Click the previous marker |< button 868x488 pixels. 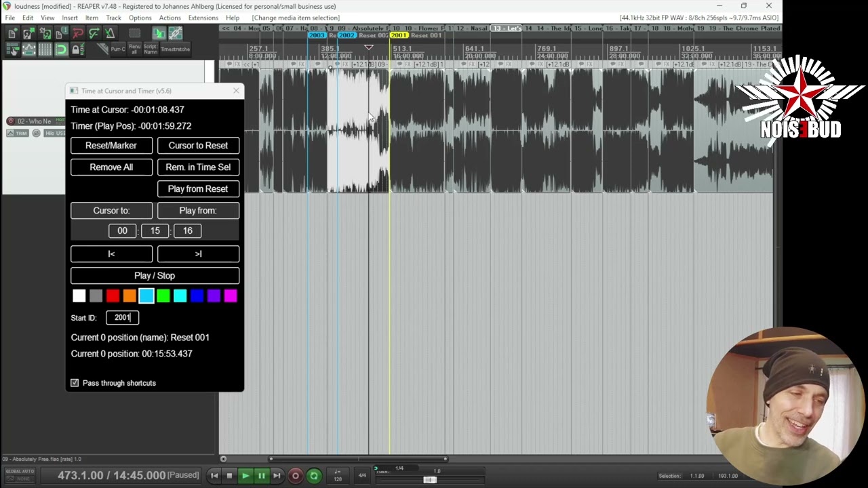[x=111, y=254]
